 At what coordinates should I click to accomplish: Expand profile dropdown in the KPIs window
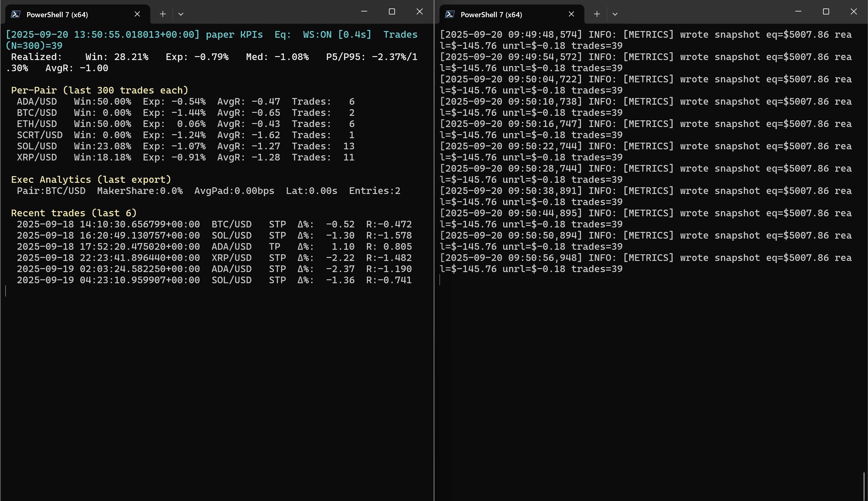tap(181, 14)
